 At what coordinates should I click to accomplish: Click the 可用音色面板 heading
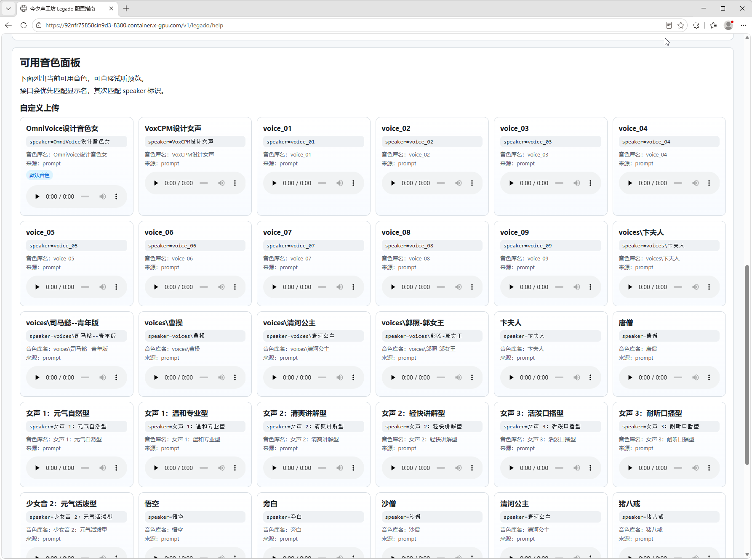coord(50,63)
